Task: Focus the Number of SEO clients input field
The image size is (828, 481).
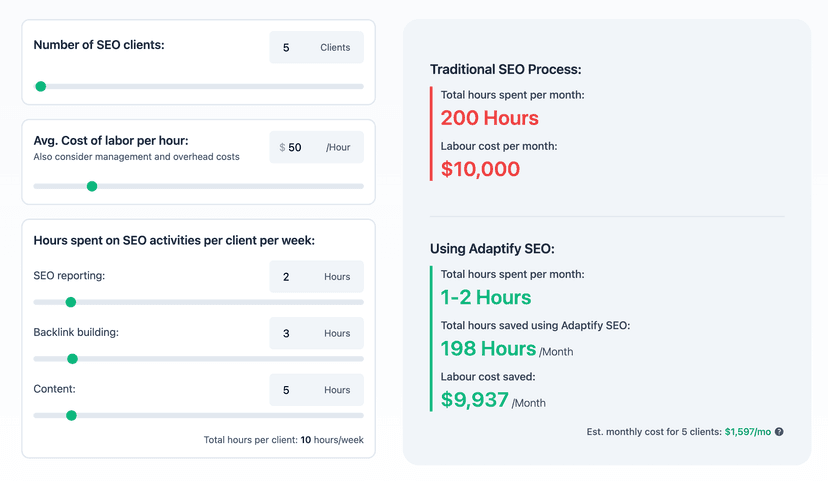Action: point(316,48)
